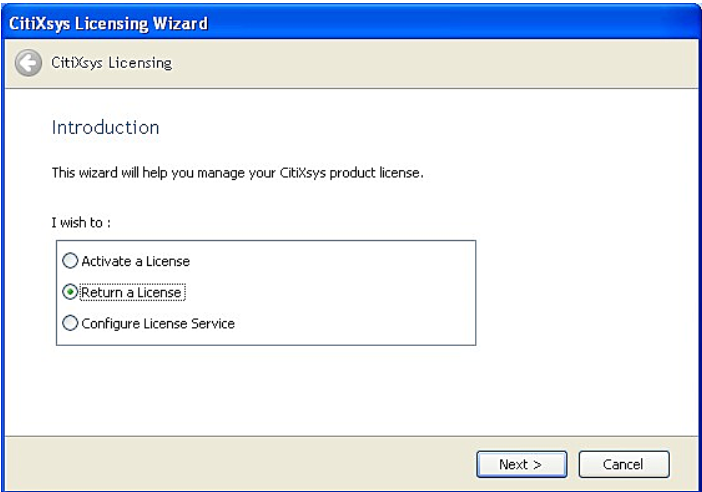Click the word 'Wizard' in the window title
This screenshot has width=702, height=492.
click(x=180, y=23)
